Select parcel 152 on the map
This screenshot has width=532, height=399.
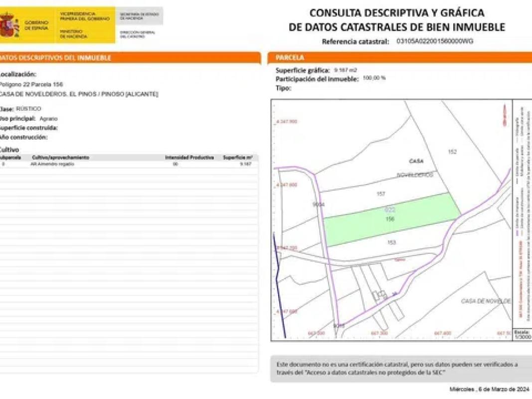click(x=452, y=152)
